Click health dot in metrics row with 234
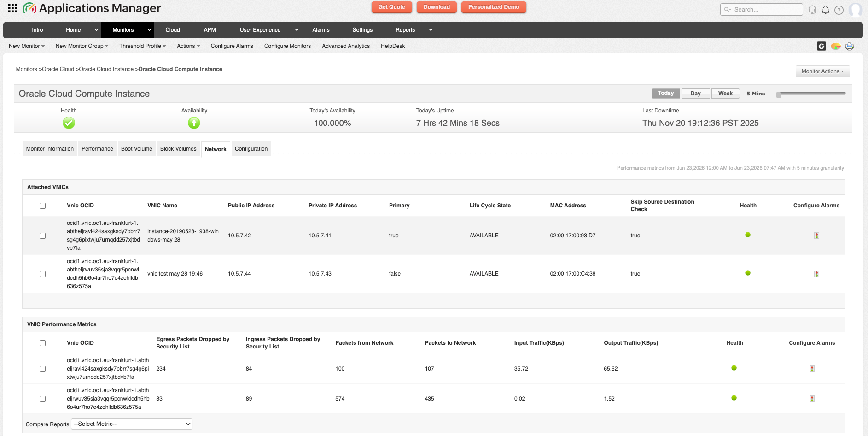Screen dimensions: 868x436 (734, 368)
